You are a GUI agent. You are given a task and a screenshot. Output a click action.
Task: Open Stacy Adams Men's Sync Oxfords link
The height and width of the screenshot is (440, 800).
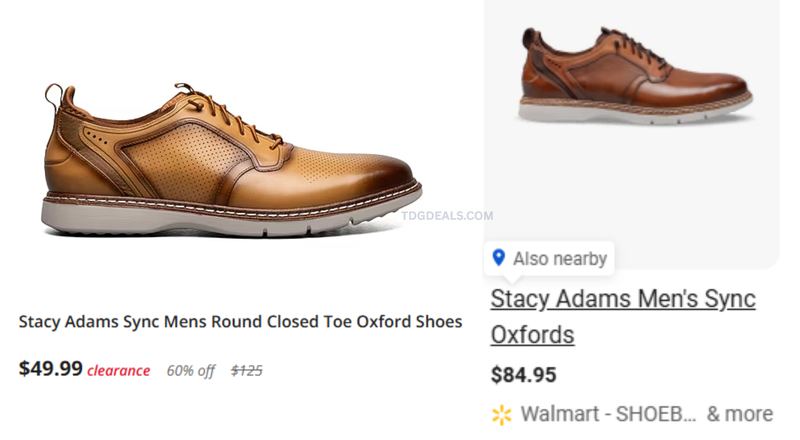pyautogui.click(x=622, y=316)
